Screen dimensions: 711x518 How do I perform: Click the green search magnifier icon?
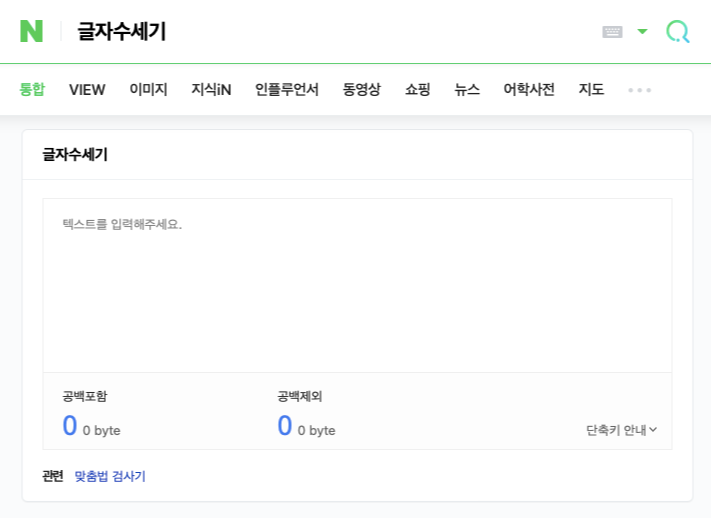[677, 32]
